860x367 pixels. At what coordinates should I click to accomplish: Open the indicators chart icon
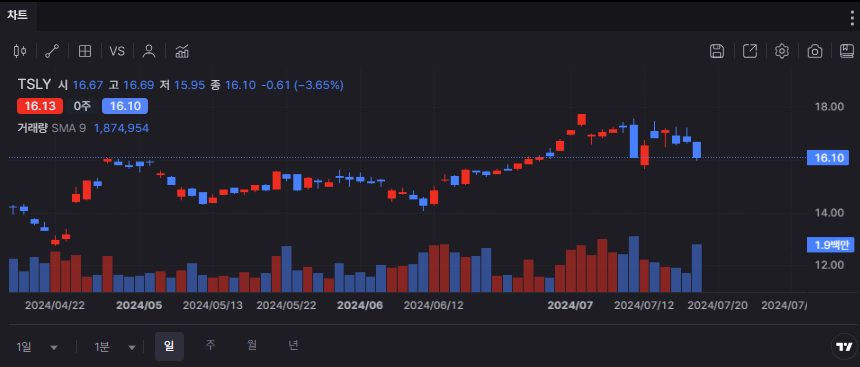[x=182, y=51]
